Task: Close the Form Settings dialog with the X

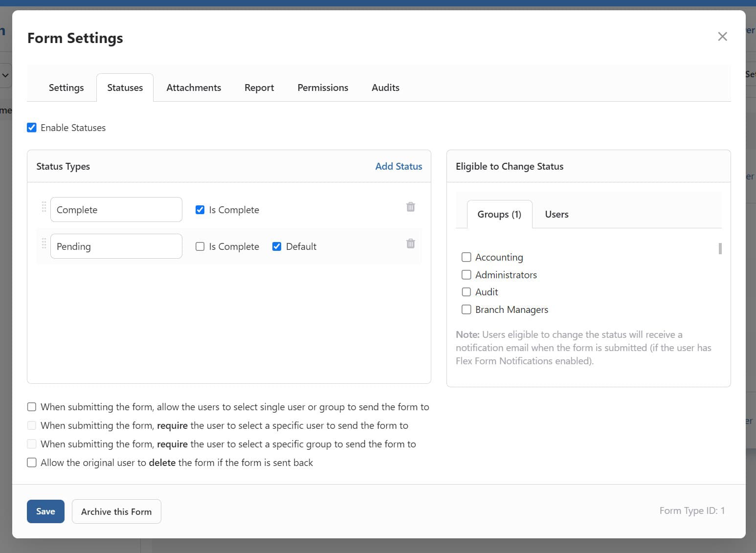Action: 722,36
